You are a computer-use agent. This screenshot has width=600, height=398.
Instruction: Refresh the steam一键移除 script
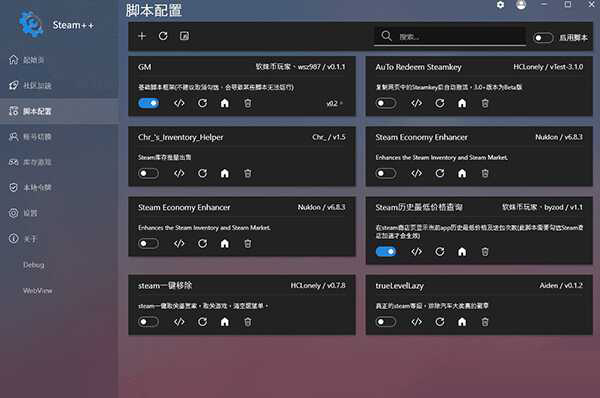click(202, 322)
